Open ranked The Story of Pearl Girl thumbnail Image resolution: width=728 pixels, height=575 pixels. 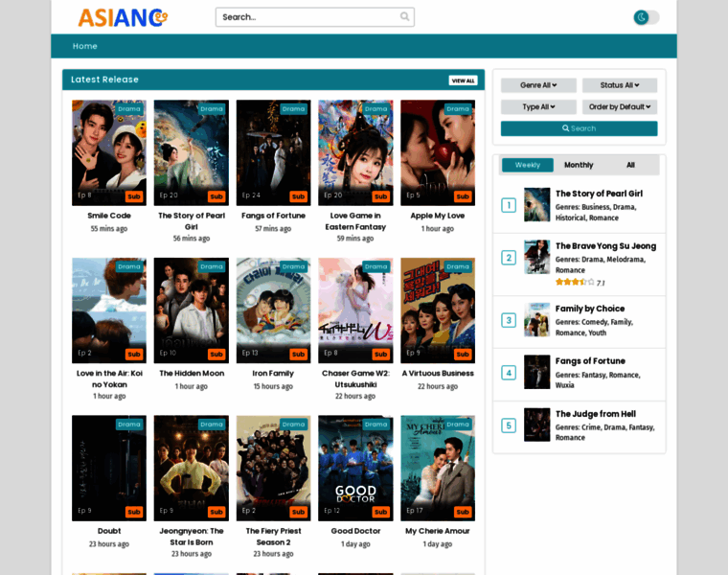point(536,205)
